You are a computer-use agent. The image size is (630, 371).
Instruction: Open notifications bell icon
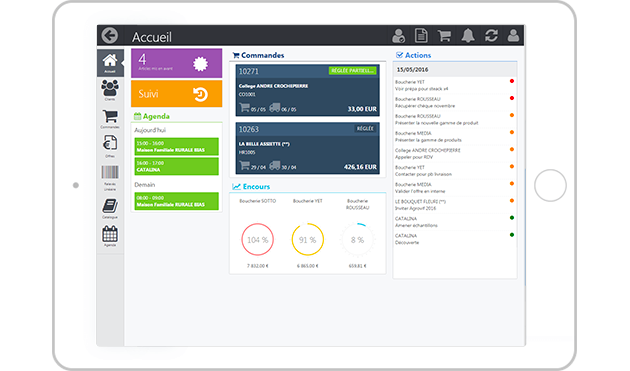(468, 35)
